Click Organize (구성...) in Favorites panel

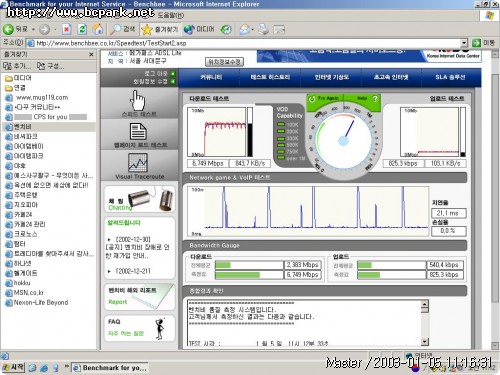[50, 66]
